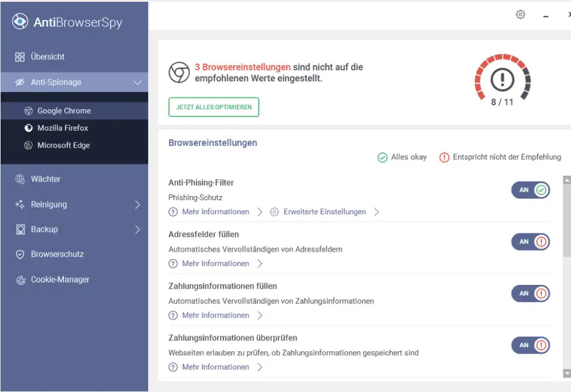Click the scrollbar down arrow
The image size is (571, 392).
pos(566,373)
